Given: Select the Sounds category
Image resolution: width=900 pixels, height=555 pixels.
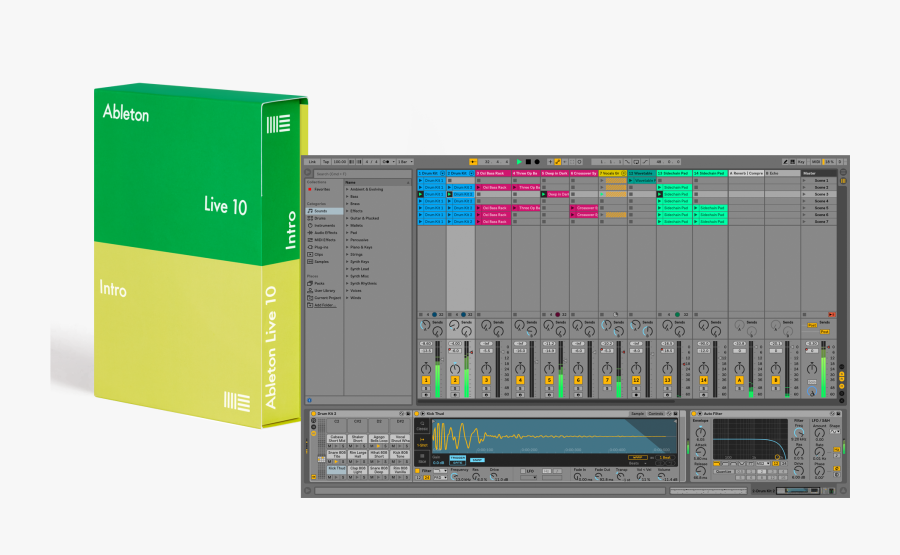Looking at the screenshot, I should [x=325, y=211].
